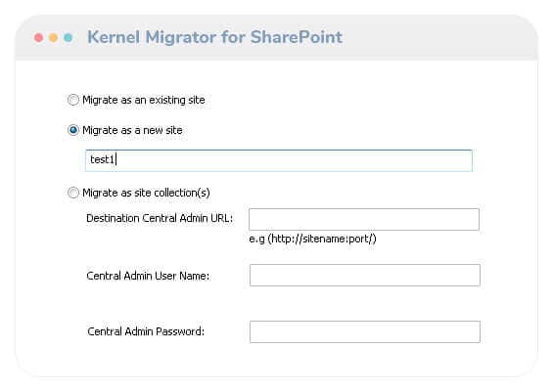
Task: Click the 'Destination Central Admin URL:' label
Action: [160, 218]
